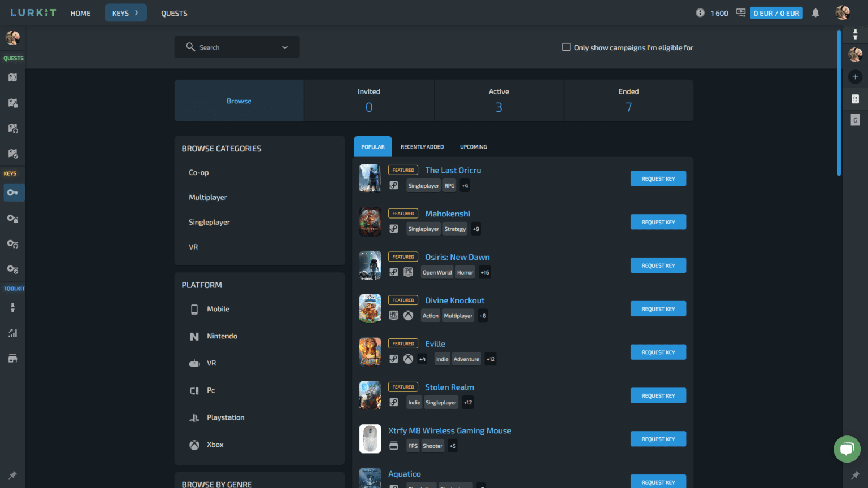Click the search magnifier icon
The image size is (868, 488).
tap(190, 47)
